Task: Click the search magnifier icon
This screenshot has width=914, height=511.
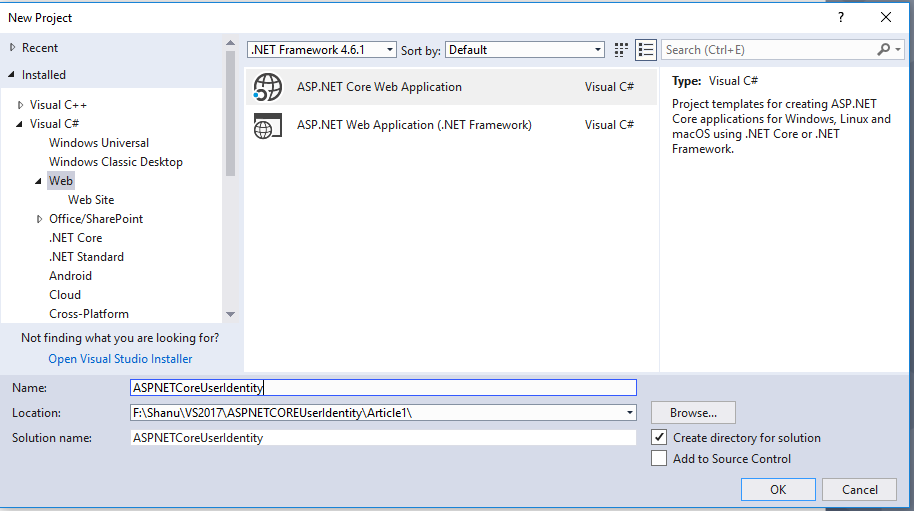Action: tap(884, 50)
